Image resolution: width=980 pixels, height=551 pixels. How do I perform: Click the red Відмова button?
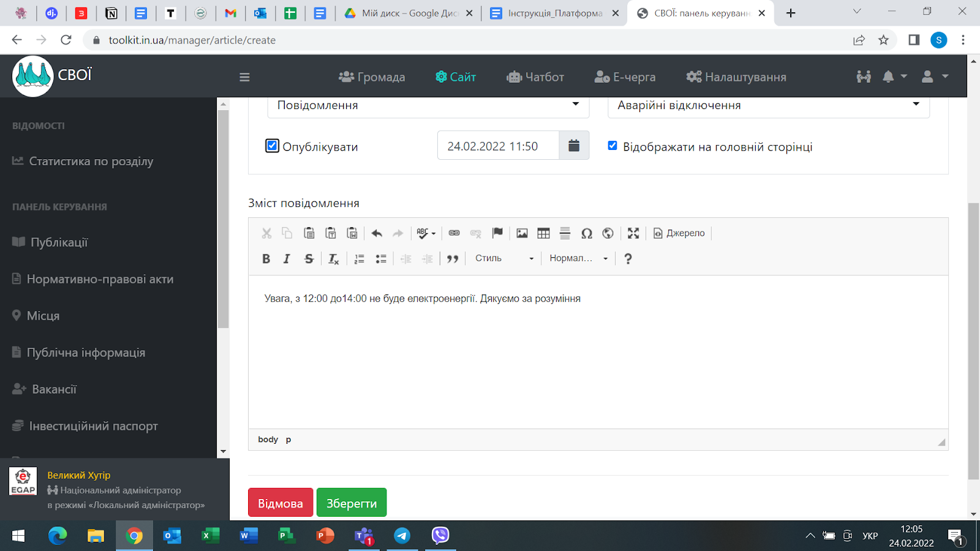(x=281, y=503)
